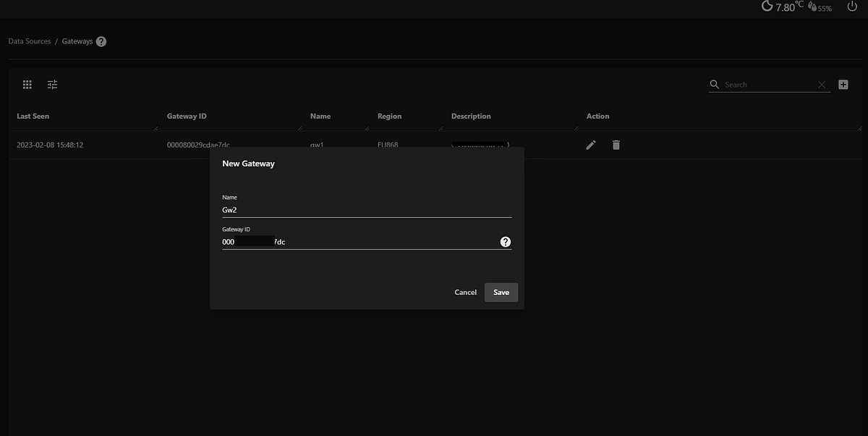
Task: Edit gateway gw1 with the pencil icon
Action: pyautogui.click(x=591, y=145)
